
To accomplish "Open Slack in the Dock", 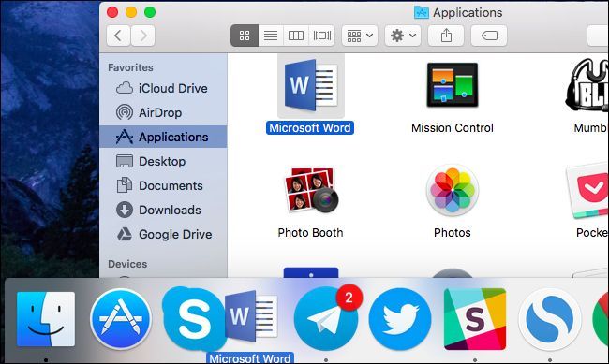I will pyautogui.click(x=475, y=319).
